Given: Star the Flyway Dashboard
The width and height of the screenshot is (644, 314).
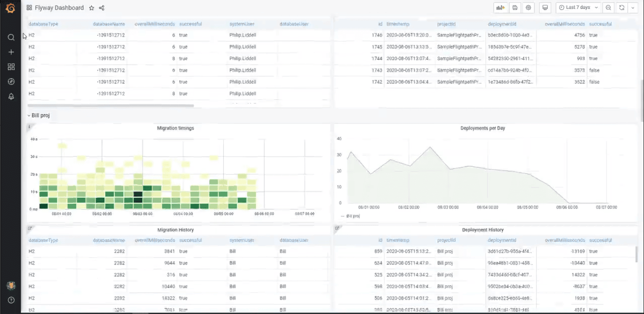Looking at the screenshot, I should tap(91, 8).
